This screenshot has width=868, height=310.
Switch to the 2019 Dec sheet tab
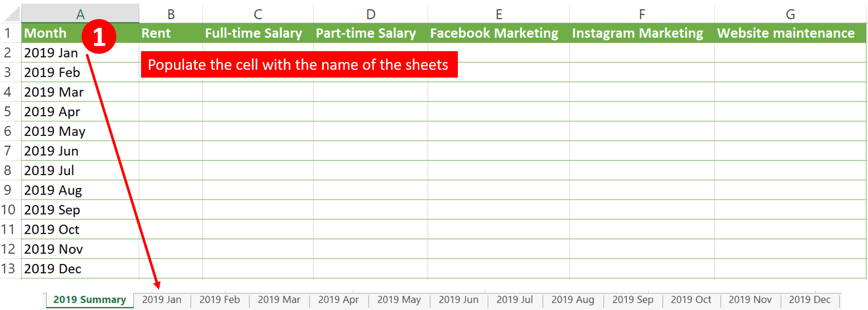pos(809,300)
